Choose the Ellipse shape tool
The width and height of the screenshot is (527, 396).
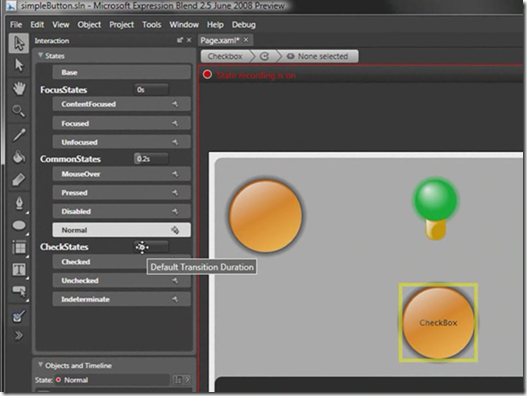click(19, 226)
